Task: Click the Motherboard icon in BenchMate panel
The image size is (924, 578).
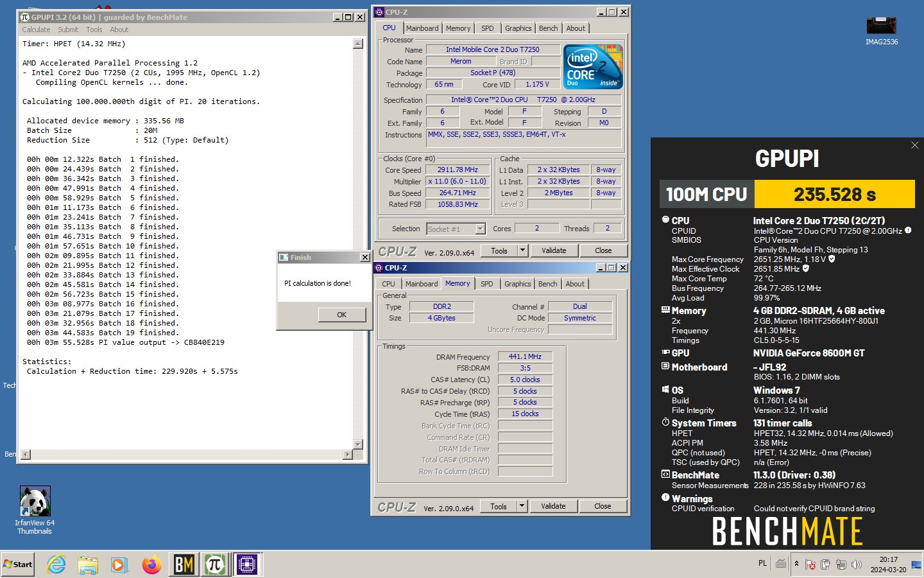Action: [x=665, y=366]
